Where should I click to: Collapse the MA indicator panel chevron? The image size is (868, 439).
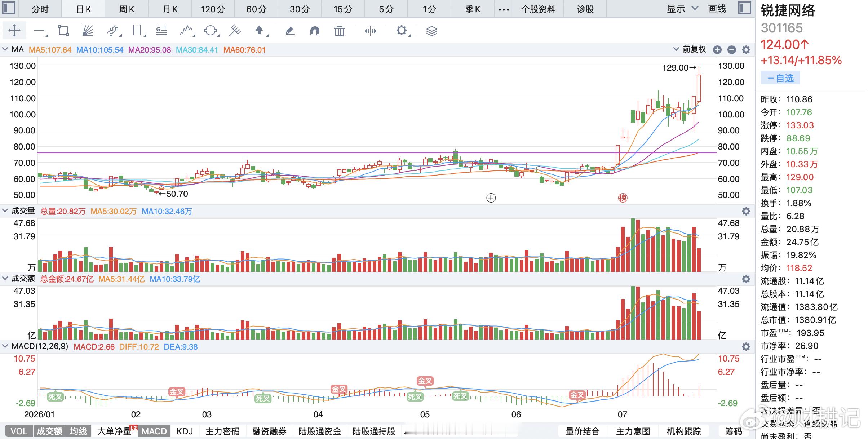point(5,49)
